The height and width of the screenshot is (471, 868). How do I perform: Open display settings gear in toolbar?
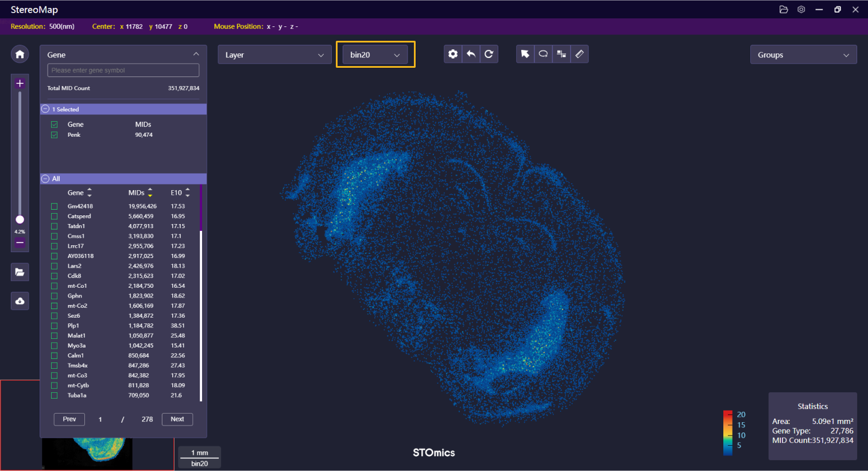pos(453,54)
